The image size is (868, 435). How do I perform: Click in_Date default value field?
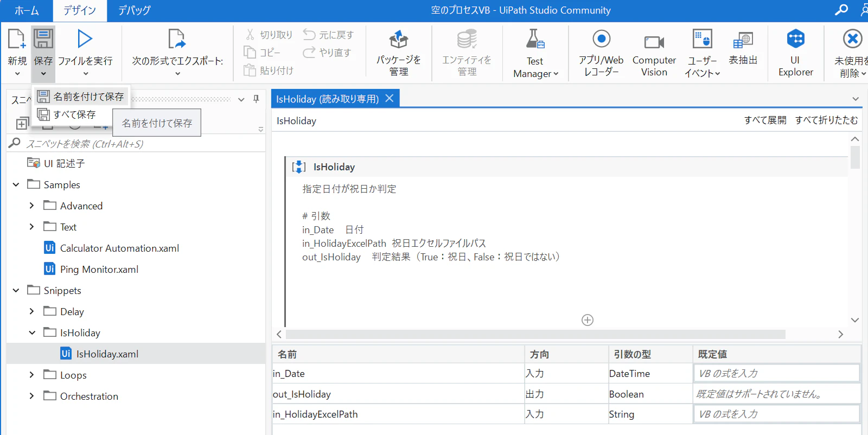(x=776, y=373)
